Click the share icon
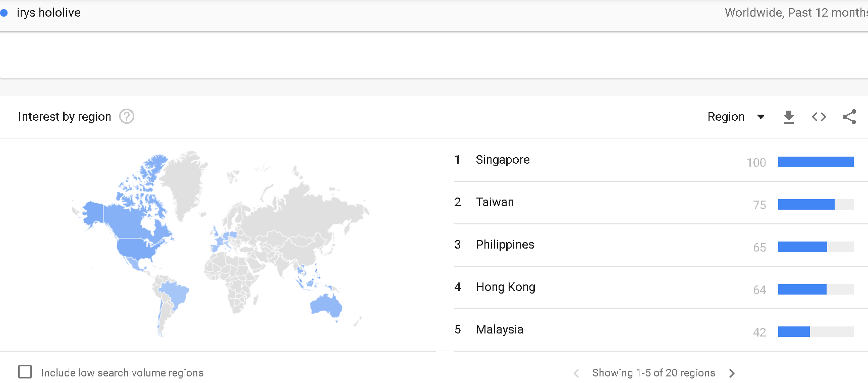 point(849,117)
